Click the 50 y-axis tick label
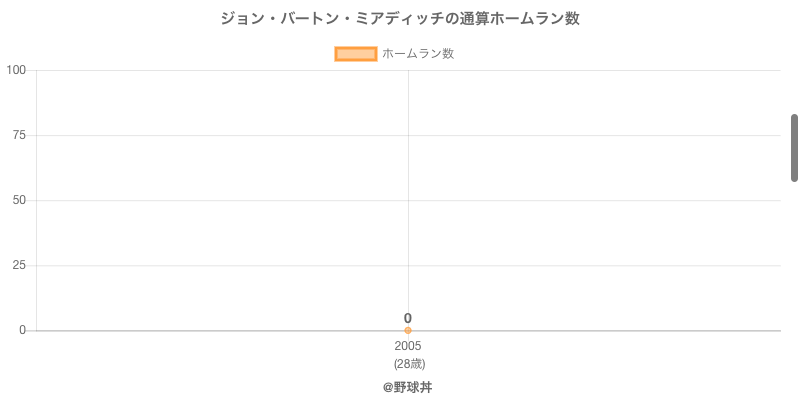This screenshot has width=800, height=400. click(19, 200)
